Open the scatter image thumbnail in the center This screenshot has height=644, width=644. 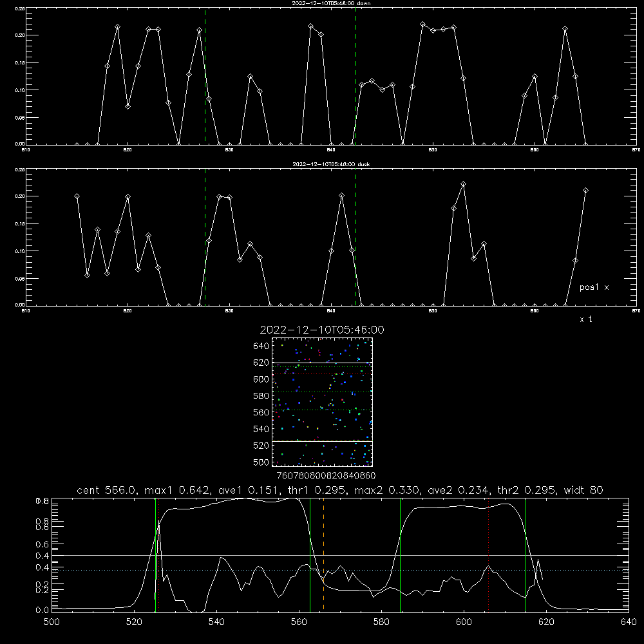(x=322, y=402)
